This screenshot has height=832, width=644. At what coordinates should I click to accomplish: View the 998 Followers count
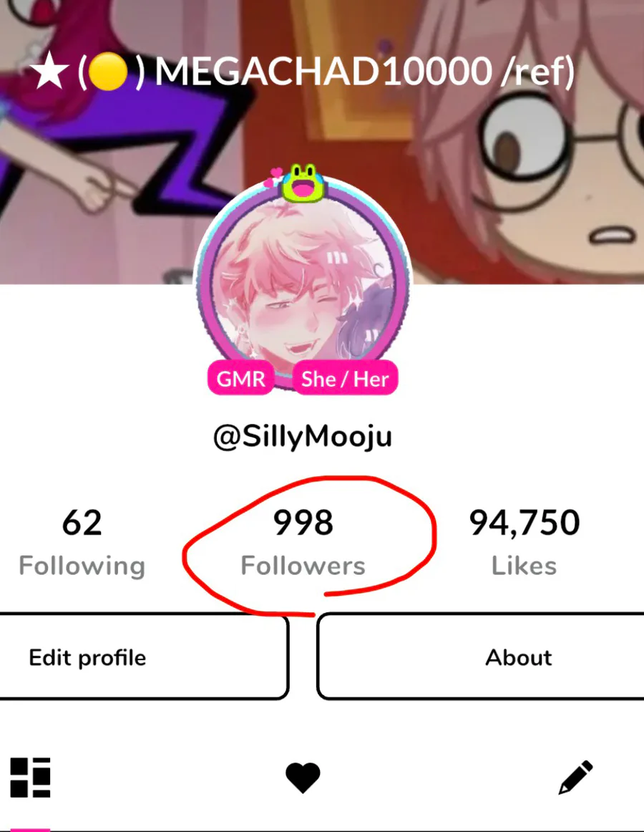coord(303,542)
